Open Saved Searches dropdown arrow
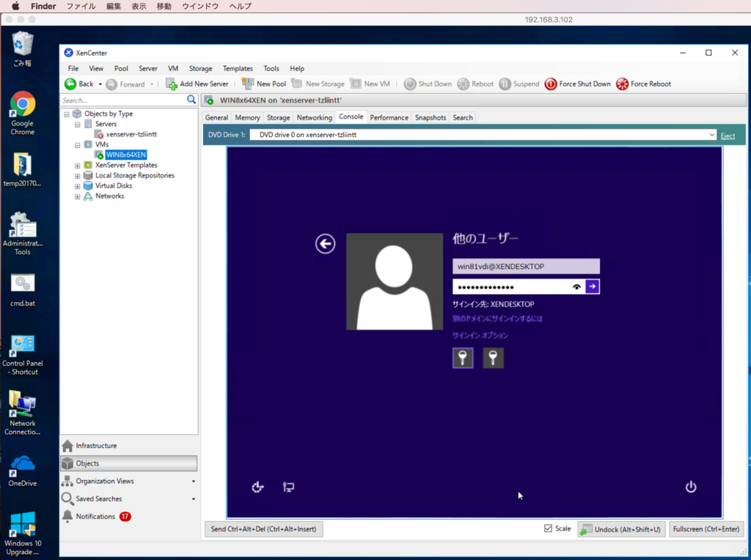 click(194, 499)
